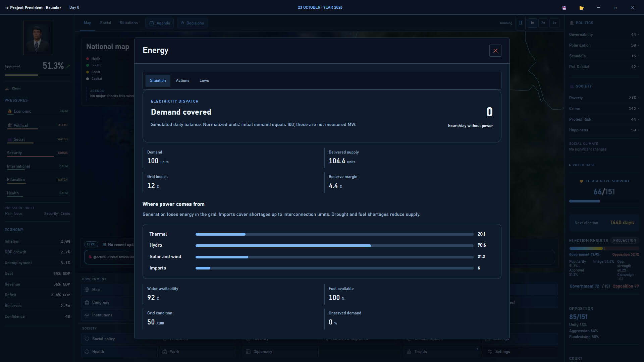Open the Settings menu item
Screen dimensions: 644x362
[x=520, y=352]
